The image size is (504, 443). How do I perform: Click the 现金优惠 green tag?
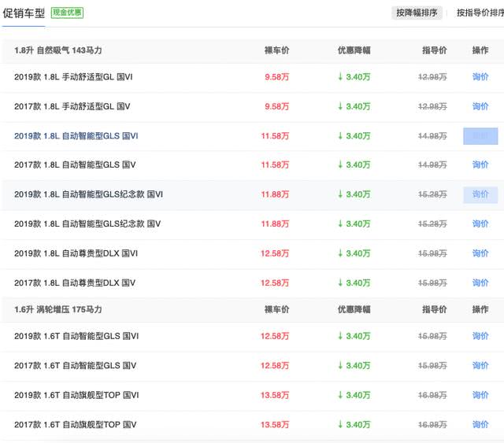coord(67,13)
